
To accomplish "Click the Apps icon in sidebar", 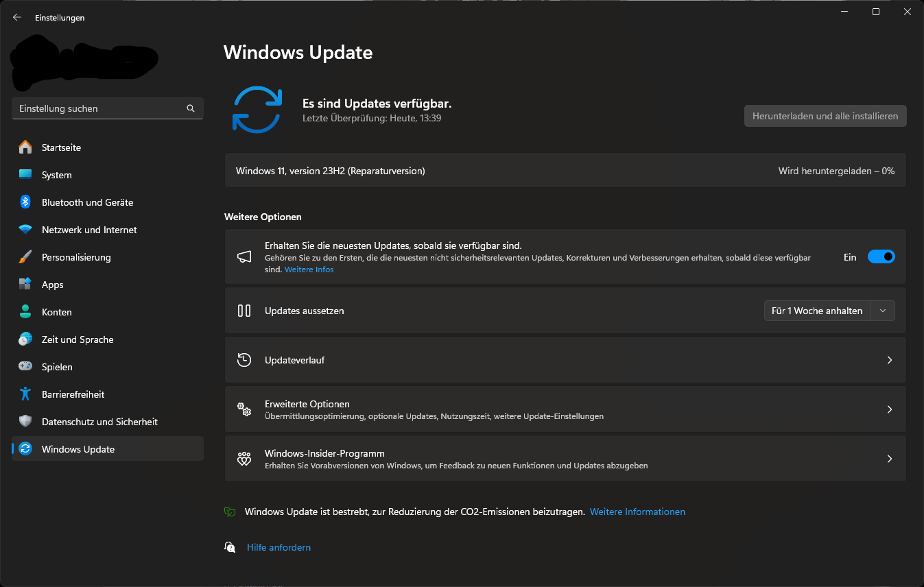I will pos(25,285).
